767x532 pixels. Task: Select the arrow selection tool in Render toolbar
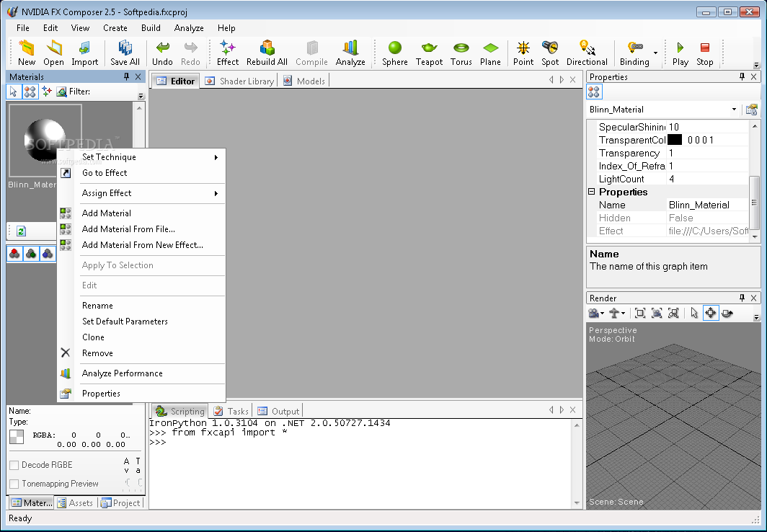(693, 314)
